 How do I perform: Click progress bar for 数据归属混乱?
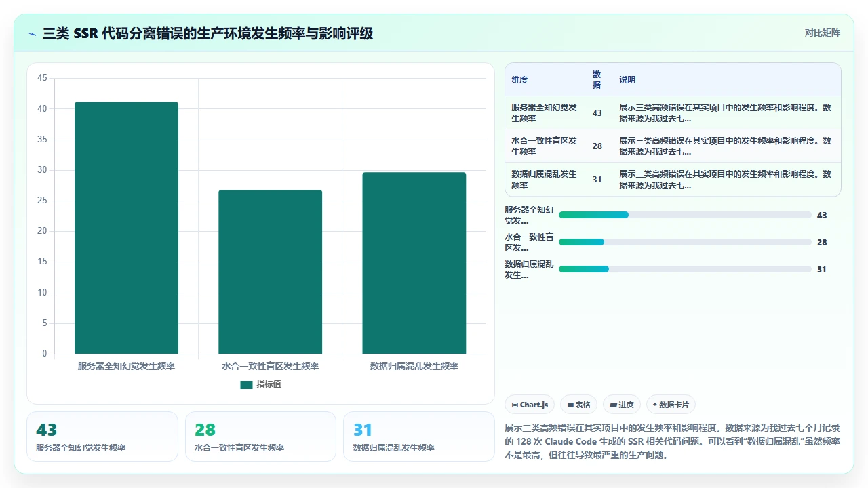685,269
